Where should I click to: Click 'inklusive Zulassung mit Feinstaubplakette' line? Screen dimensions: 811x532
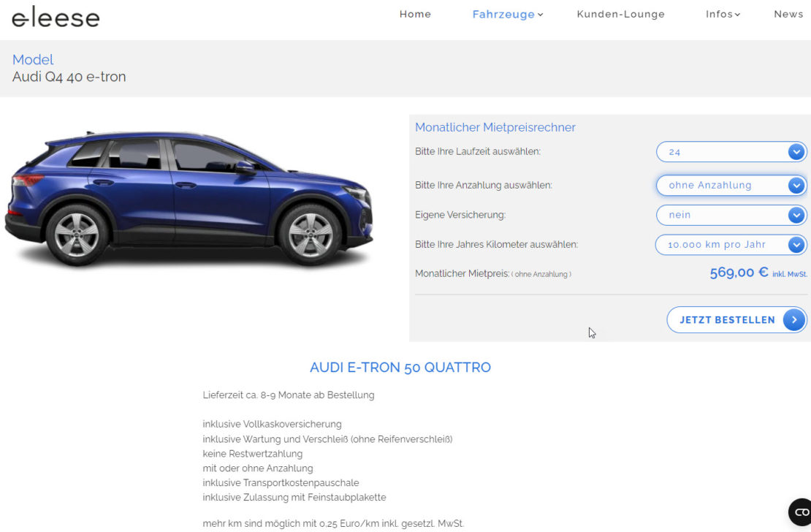(294, 497)
